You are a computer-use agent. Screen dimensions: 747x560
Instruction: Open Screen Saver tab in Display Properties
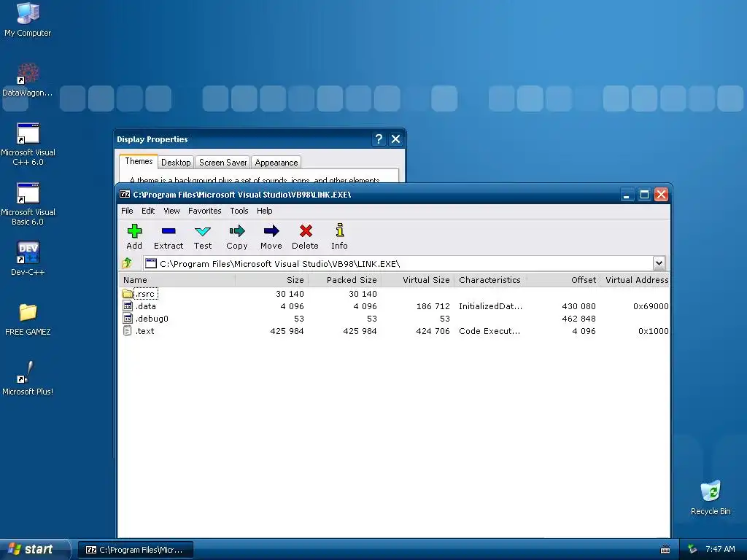222,163
